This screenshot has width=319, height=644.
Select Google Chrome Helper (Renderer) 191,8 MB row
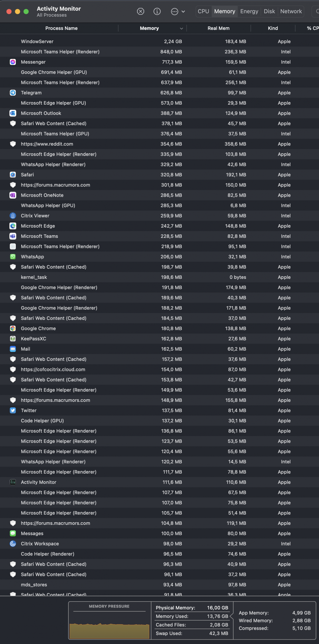point(159,288)
